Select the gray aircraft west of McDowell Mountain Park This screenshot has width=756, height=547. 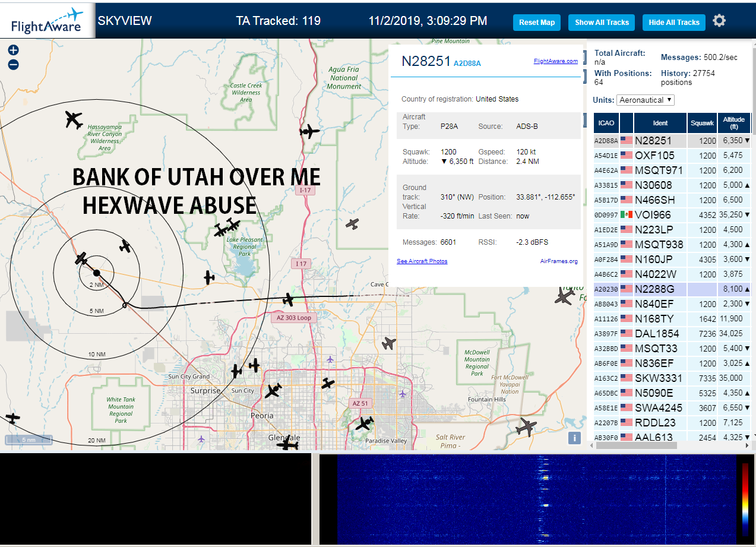coord(388,343)
